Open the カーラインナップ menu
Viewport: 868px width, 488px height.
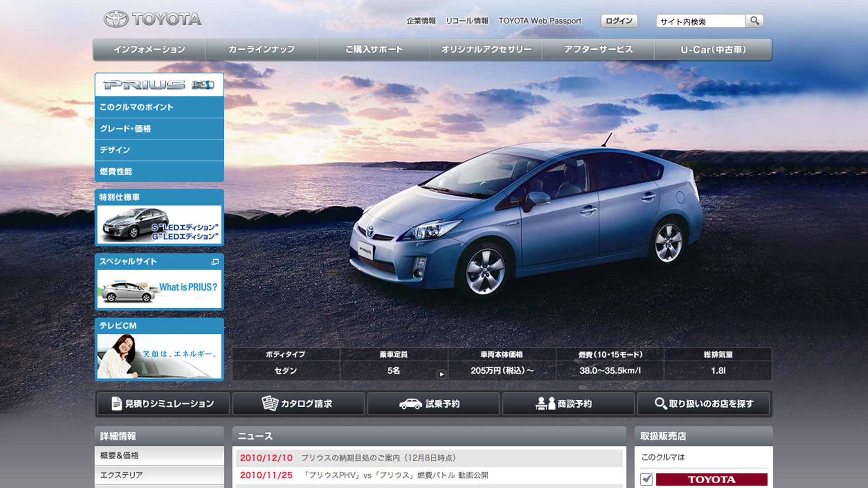click(x=262, y=50)
